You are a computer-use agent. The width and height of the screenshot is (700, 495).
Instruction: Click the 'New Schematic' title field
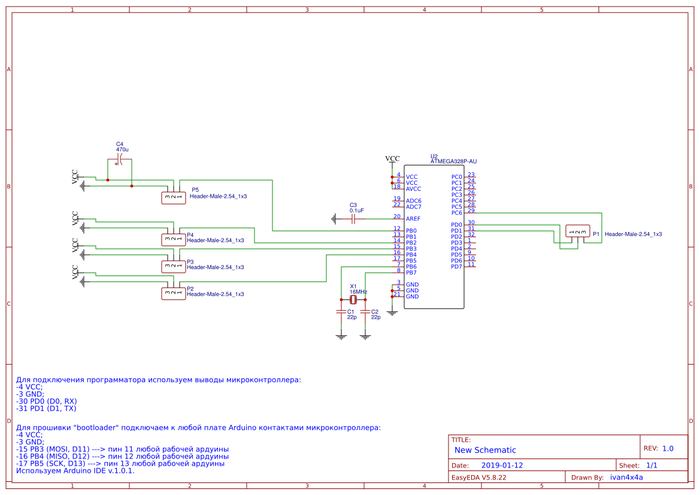[486, 450]
